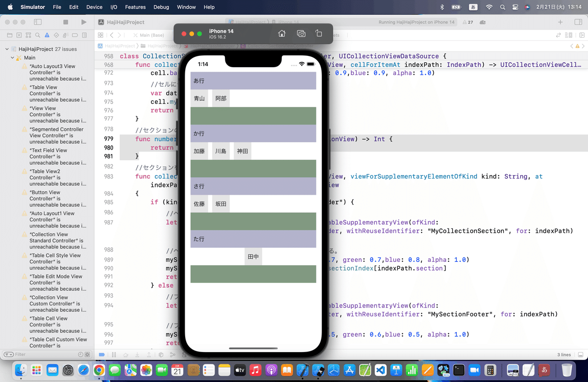Viewport: 588px width, 382px height.
Task: Open the Main (Base) editor tab
Action: (148, 35)
